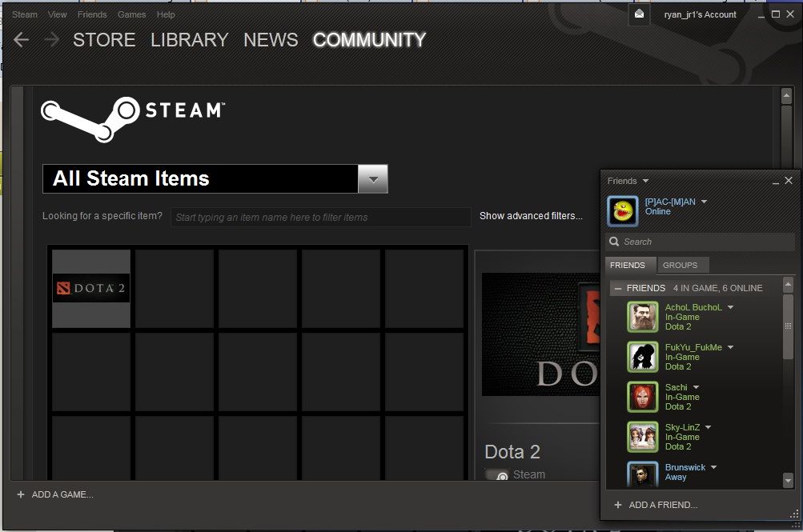Click ADD A GAME

coord(62,494)
